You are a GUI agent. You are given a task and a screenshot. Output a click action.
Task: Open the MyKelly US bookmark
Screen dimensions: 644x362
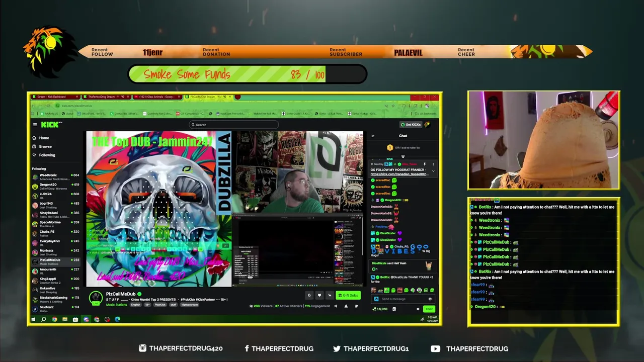coord(49,114)
